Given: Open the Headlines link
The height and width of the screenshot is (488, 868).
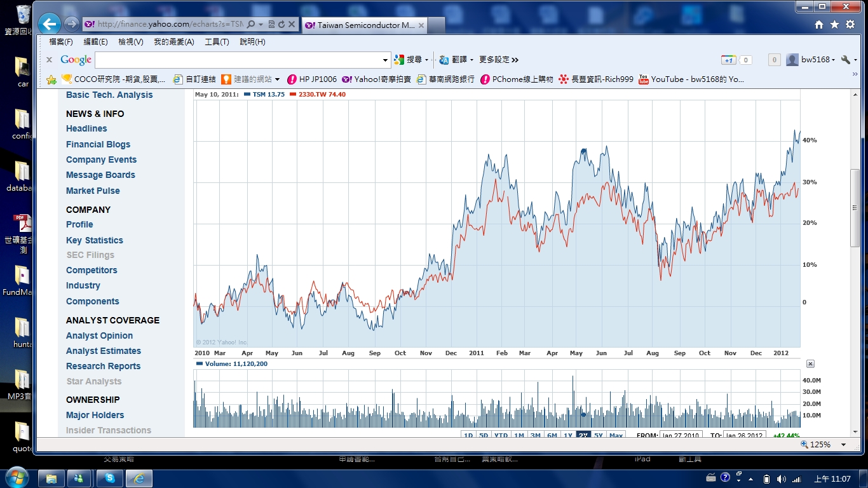Looking at the screenshot, I should [x=86, y=128].
